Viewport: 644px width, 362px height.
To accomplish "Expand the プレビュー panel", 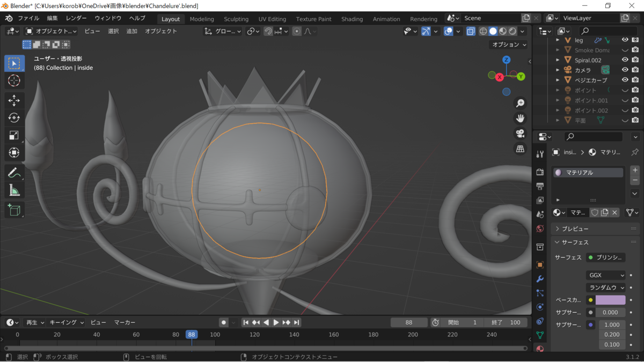I will pyautogui.click(x=596, y=229).
